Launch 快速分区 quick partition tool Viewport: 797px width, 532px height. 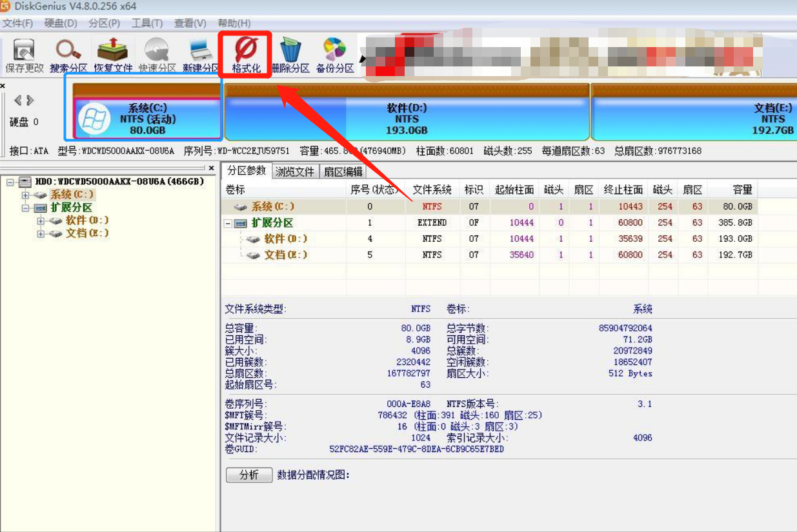point(156,55)
